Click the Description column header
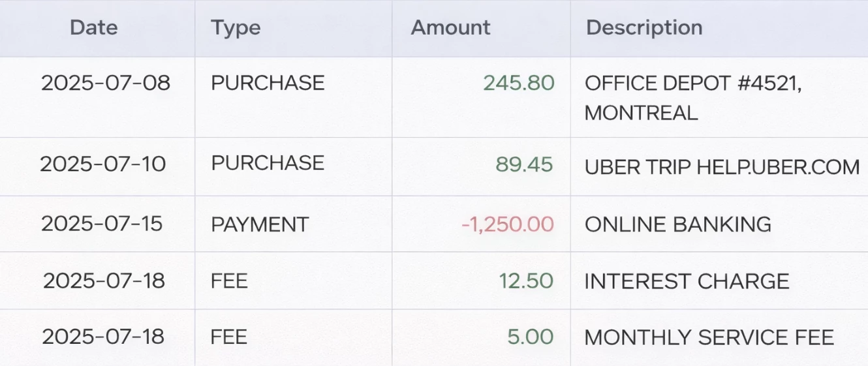 644,27
